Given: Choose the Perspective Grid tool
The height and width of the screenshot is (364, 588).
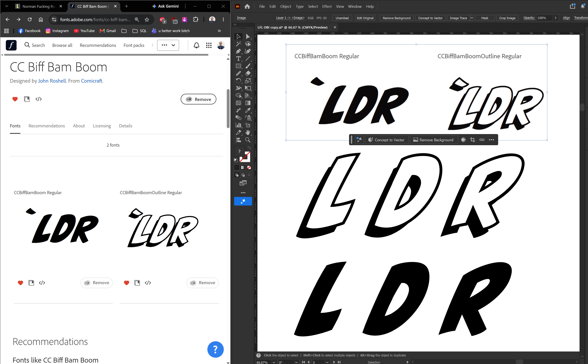Looking at the screenshot, I should point(248,95).
